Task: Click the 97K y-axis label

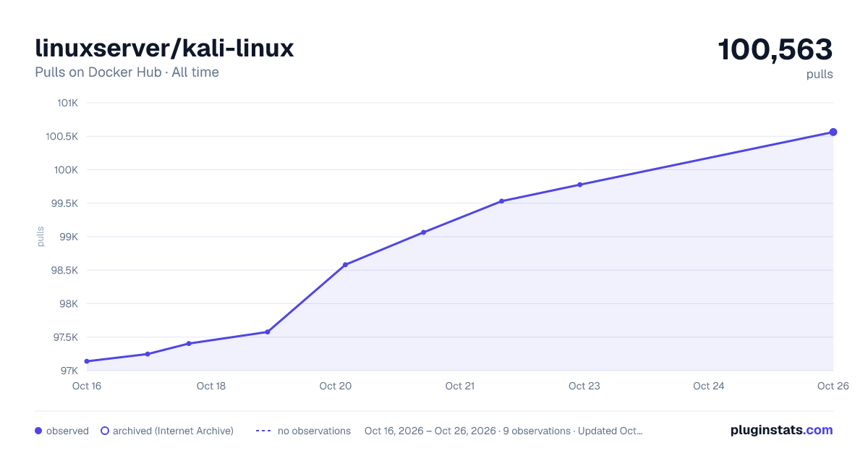Action: point(69,371)
